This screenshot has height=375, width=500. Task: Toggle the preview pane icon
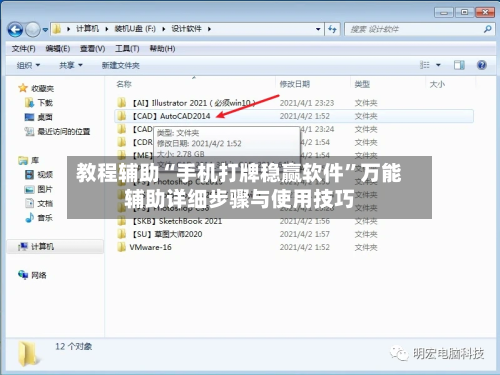tap(459, 65)
